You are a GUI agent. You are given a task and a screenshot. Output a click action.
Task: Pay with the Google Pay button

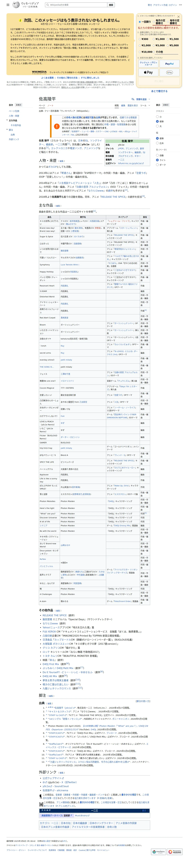coord(169,72)
